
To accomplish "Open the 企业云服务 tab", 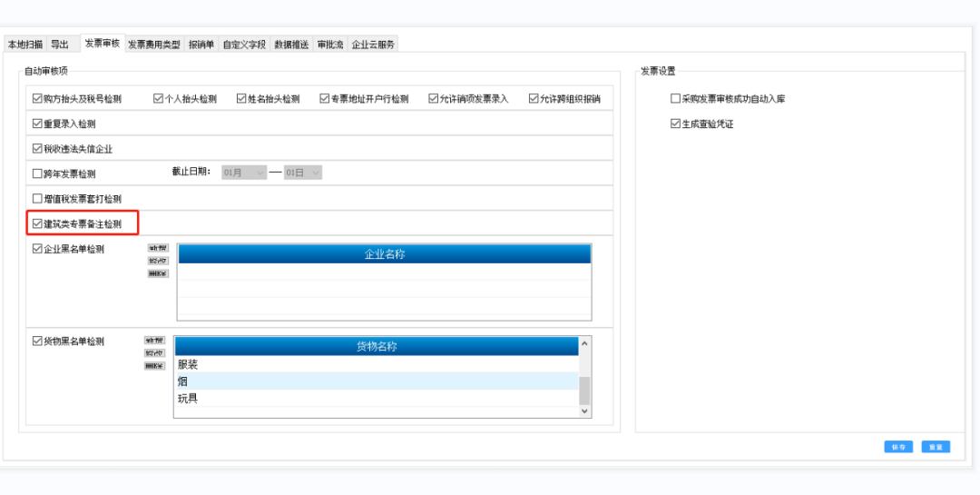I will [x=373, y=45].
